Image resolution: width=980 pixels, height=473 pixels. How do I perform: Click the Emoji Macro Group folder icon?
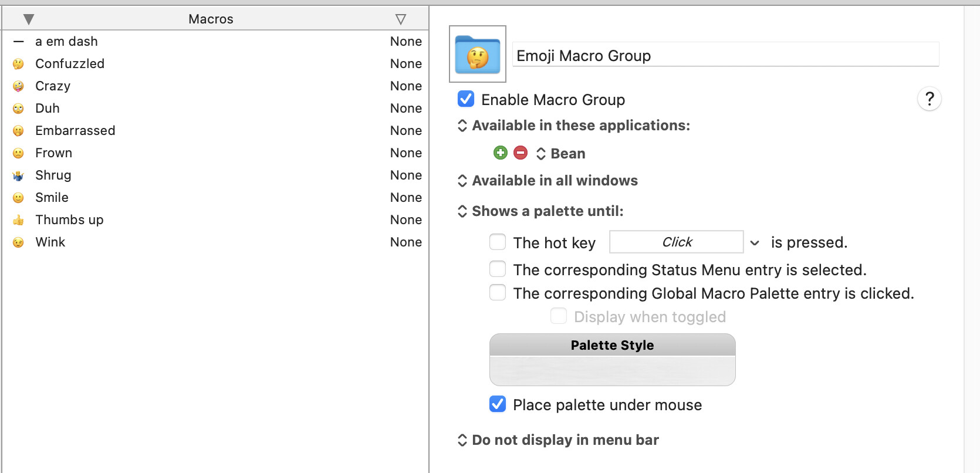[x=478, y=55]
